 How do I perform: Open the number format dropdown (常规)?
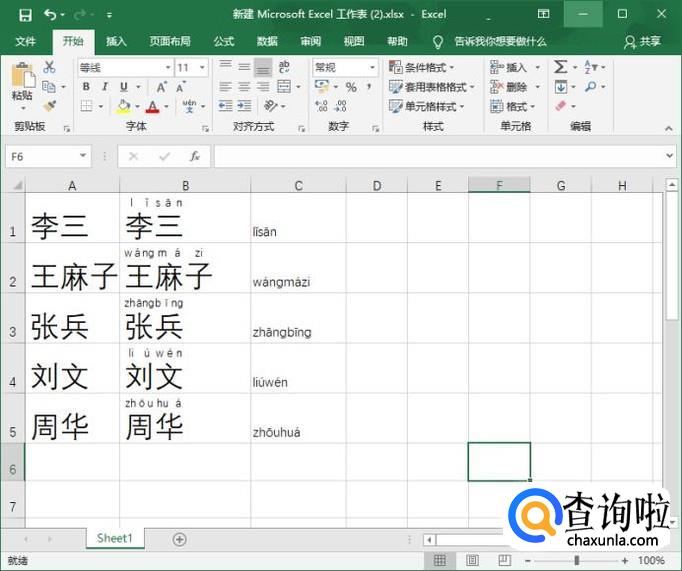pyautogui.click(x=345, y=67)
